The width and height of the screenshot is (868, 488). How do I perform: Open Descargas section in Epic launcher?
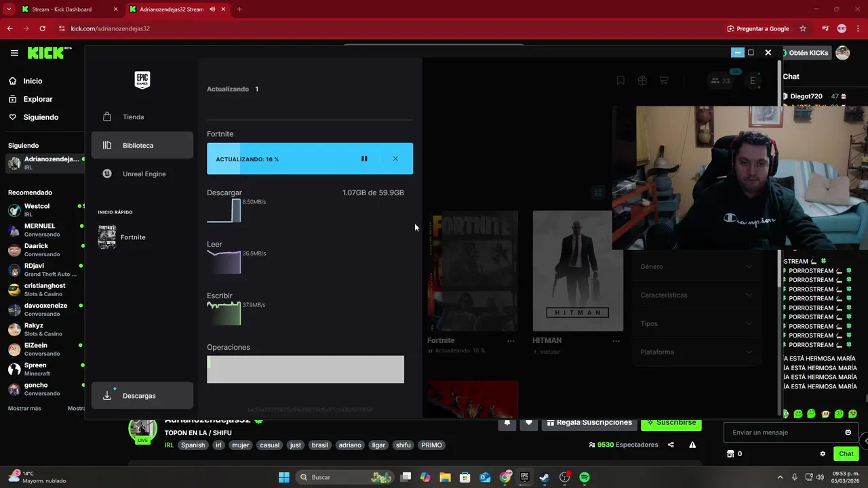pos(142,396)
